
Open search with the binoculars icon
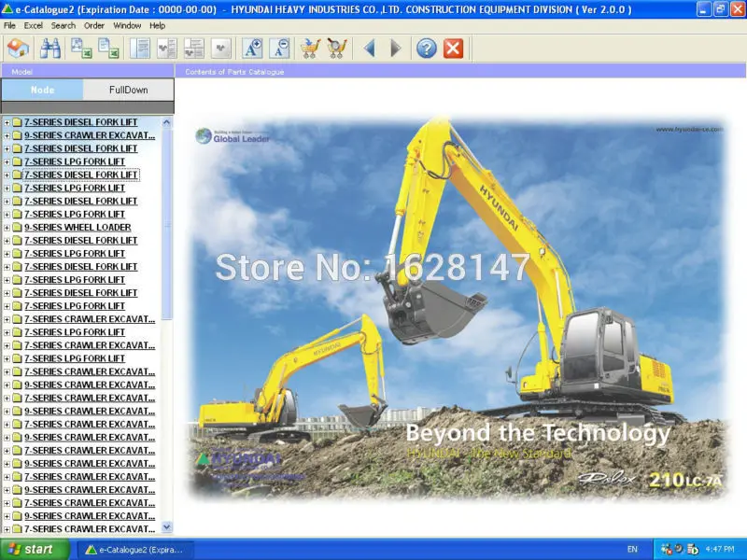click(49, 49)
